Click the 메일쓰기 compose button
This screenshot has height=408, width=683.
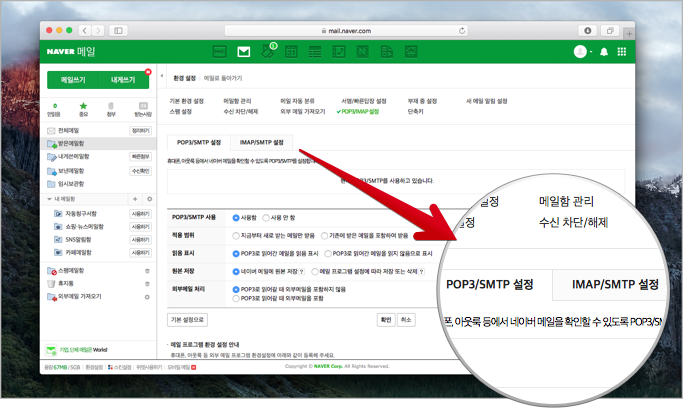73,80
